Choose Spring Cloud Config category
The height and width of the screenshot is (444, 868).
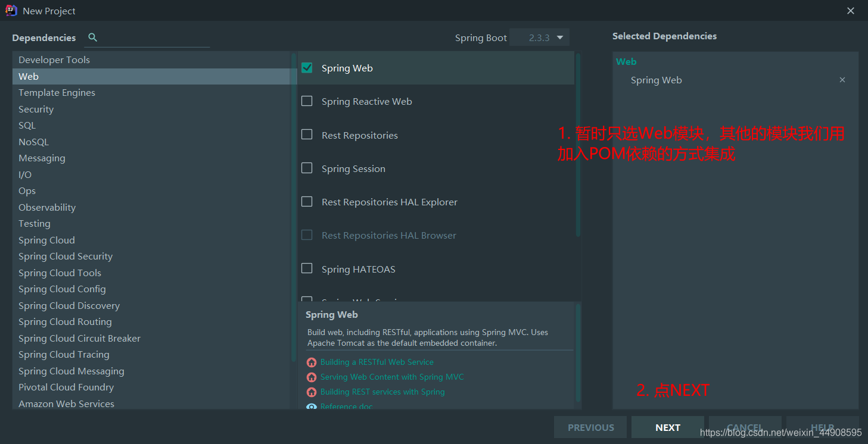pos(152,289)
